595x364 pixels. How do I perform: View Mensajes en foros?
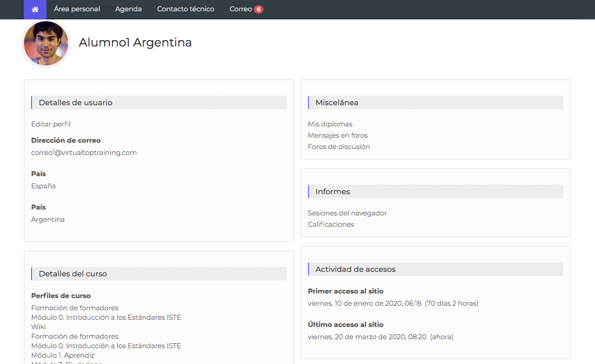click(337, 135)
